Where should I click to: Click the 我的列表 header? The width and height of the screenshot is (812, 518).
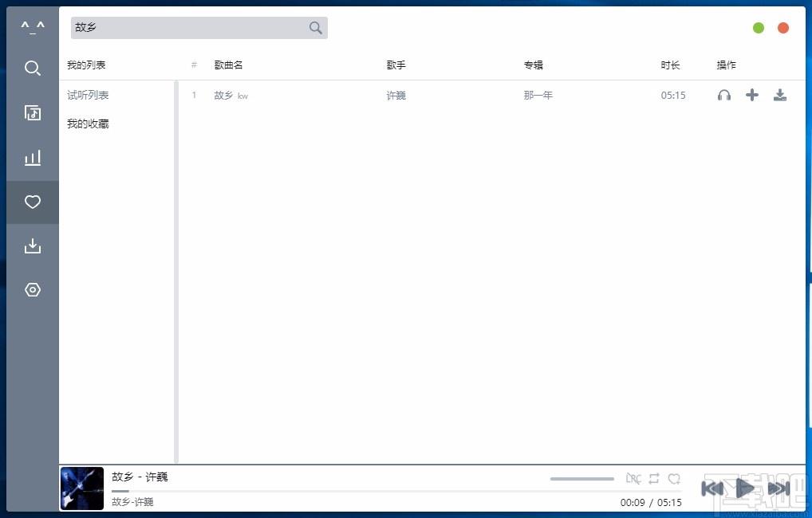[x=86, y=65]
